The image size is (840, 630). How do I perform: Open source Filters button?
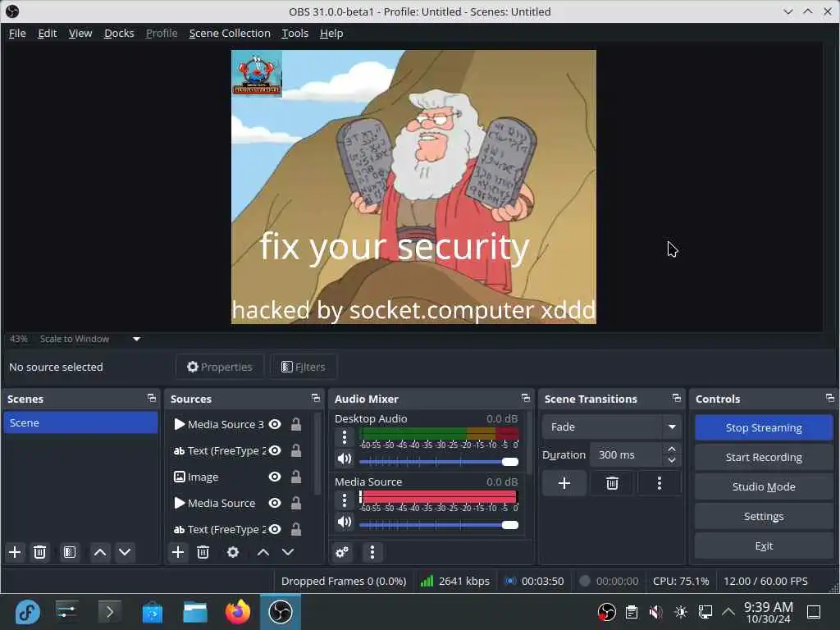(x=304, y=367)
